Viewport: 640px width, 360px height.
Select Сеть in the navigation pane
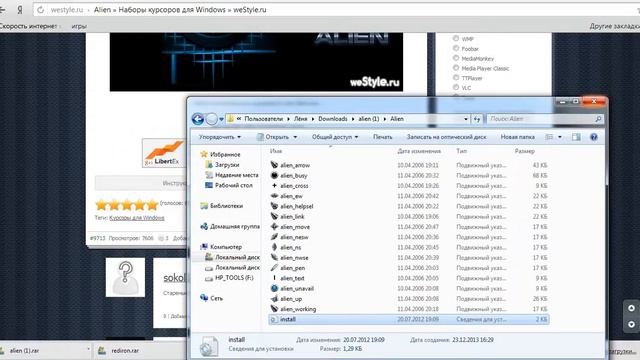[x=216, y=298]
